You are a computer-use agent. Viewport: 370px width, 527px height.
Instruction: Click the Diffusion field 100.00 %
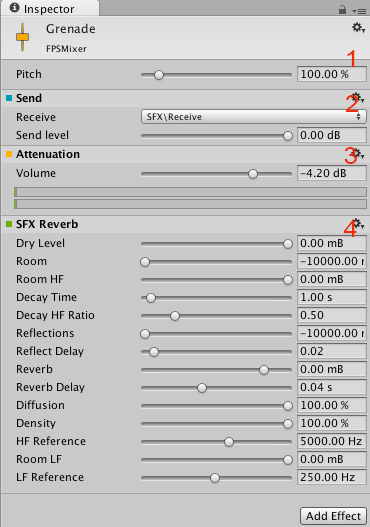coord(332,405)
